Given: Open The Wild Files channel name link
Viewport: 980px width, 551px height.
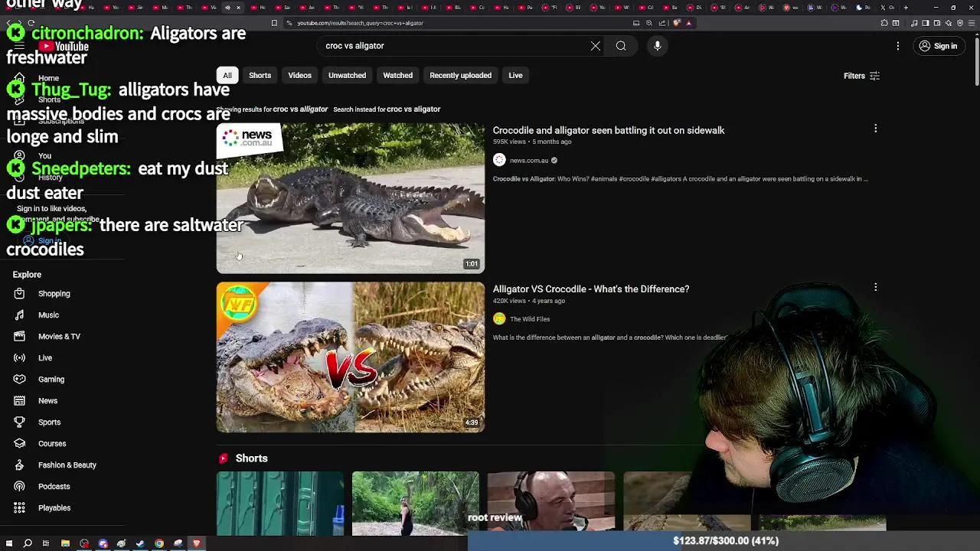Looking at the screenshot, I should coord(530,319).
